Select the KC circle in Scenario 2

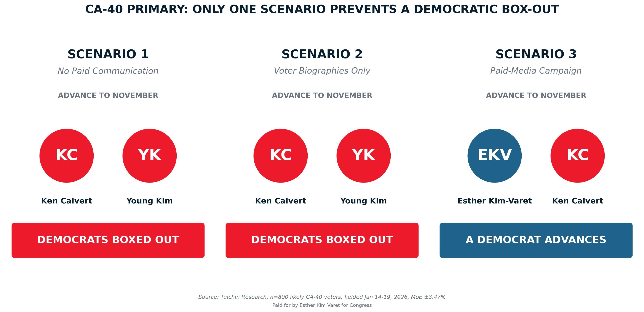pyautogui.click(x=281, y=156)
